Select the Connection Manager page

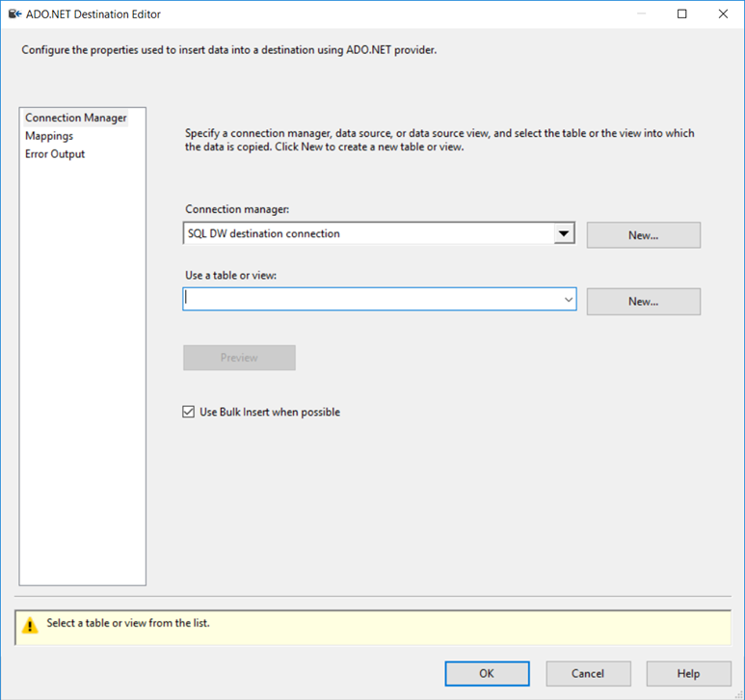(x=76, y=118)
